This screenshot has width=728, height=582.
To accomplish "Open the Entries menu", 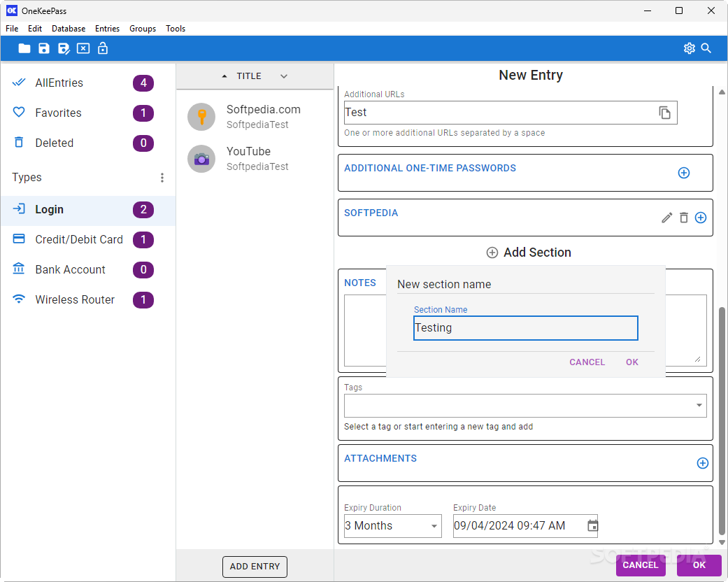I will (107, 29).
